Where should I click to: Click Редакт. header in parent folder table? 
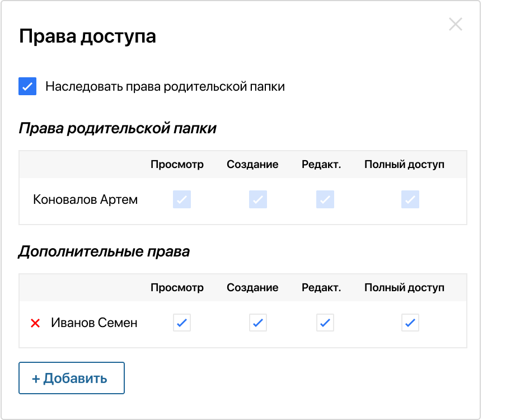tap(321, 164)
